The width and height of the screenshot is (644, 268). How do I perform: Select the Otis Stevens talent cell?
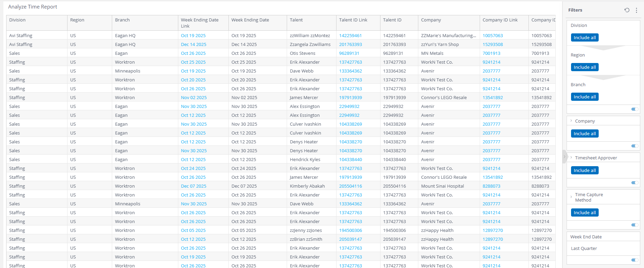312,53
